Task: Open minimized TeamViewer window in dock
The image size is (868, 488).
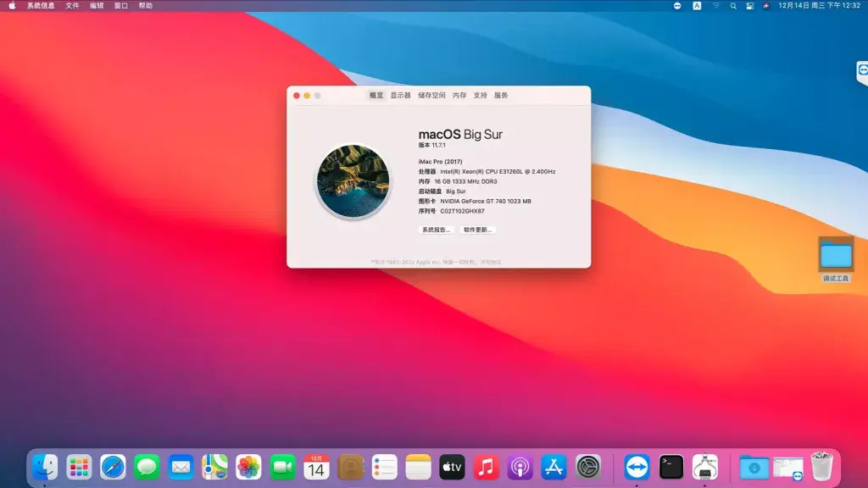Action: tap(788, 469)
